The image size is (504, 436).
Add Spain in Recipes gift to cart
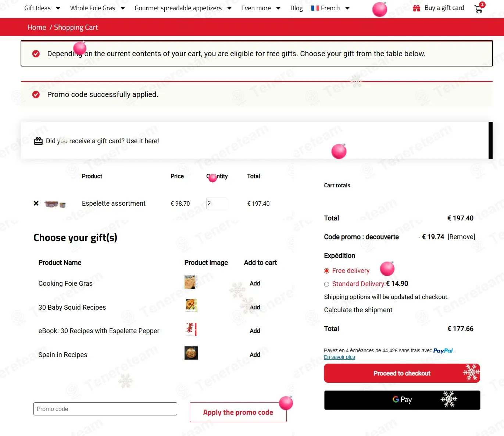pyautogui.click(x=255, y=355)
